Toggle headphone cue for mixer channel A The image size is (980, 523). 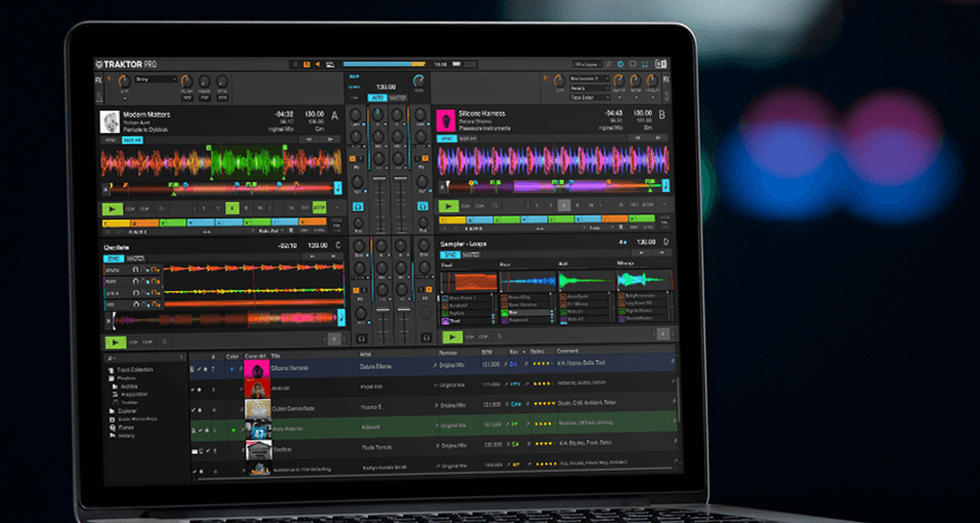[x=357, y=208]
